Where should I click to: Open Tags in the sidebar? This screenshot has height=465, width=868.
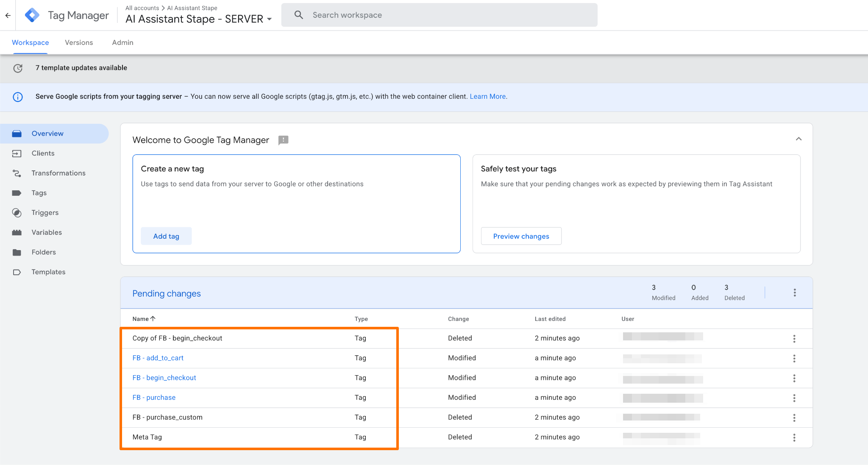(x=54, y=193)
